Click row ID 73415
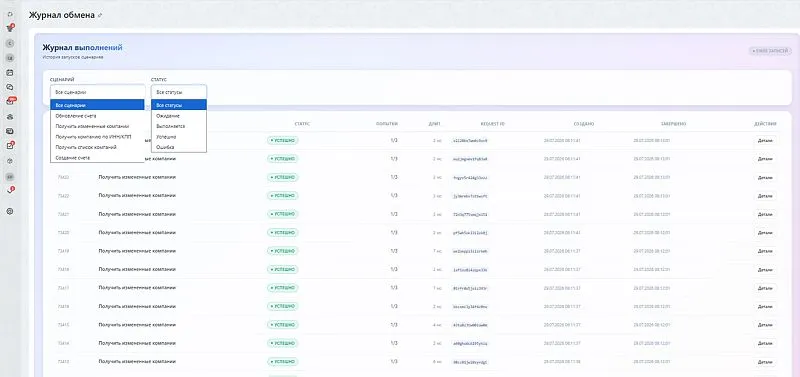The width and height of the screenshot is (800, 377). [63, 325]
